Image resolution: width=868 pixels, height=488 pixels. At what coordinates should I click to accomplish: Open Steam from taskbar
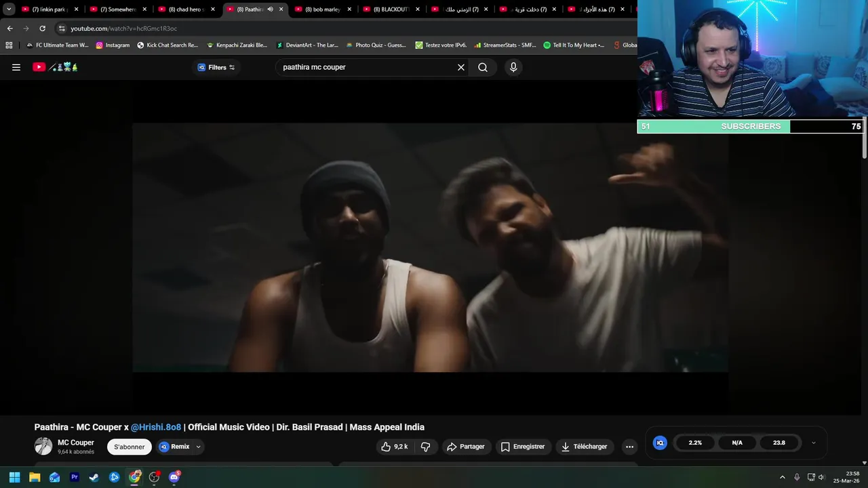coord(94,477)
